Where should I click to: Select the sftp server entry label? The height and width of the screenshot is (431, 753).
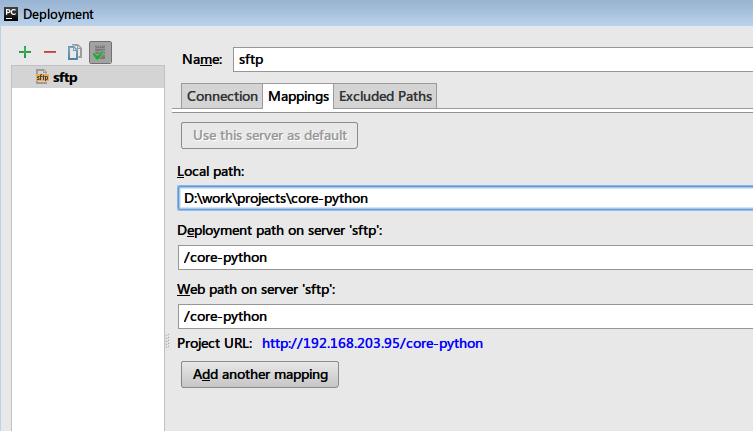tap(65, 77)
